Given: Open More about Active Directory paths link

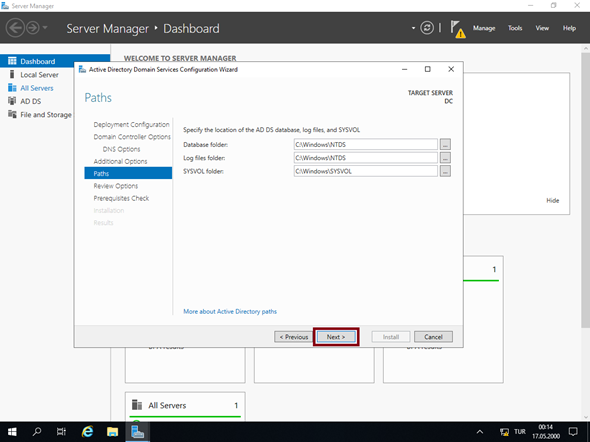Looking at the screenshot, I should (230, 311).
